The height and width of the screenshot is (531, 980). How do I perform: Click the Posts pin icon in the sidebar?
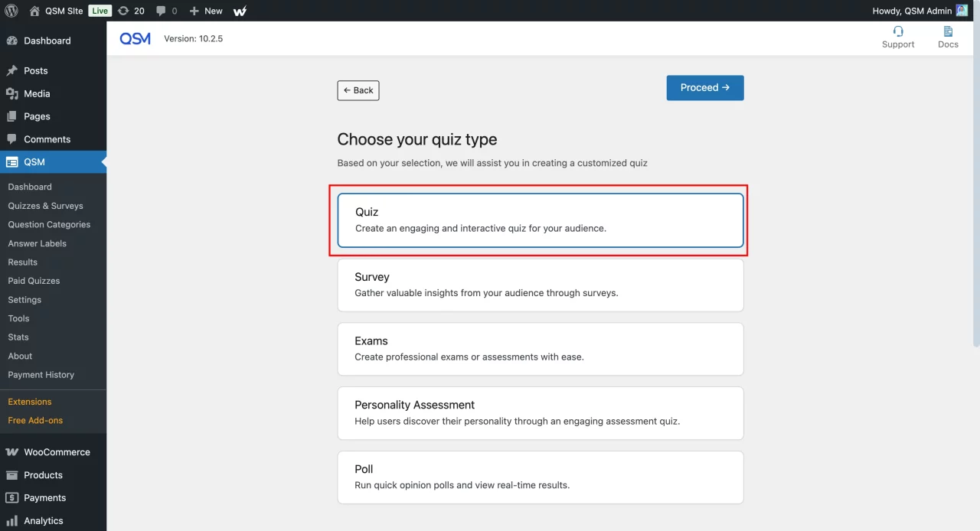[12, 70]
